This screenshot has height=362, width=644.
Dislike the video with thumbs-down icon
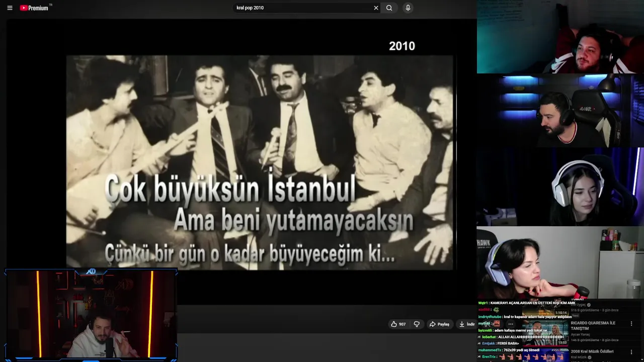point(417,324)
